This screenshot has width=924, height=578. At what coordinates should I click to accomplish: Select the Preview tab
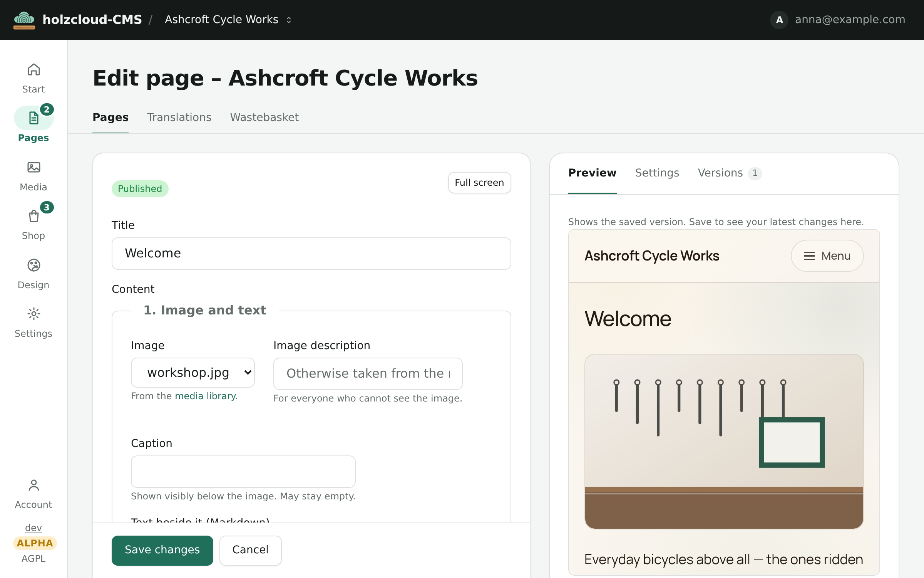593,173
